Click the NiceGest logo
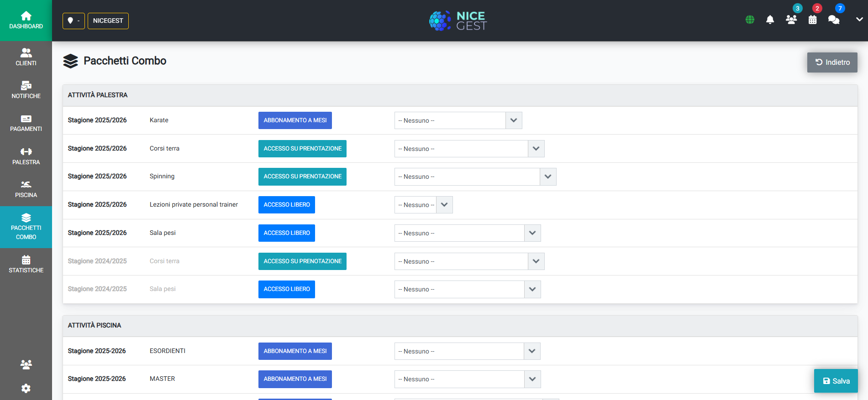 (458, 21)
